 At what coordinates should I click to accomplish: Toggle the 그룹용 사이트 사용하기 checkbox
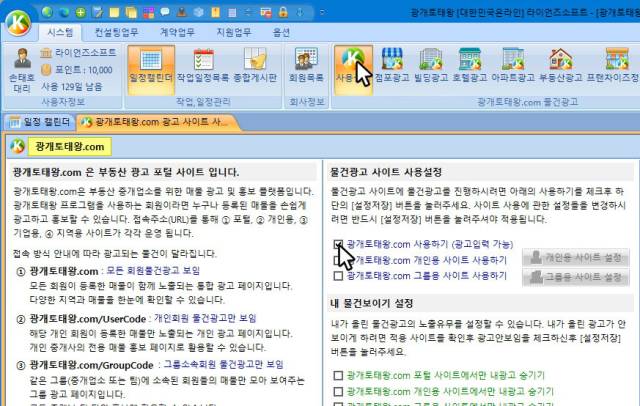click(338, 276)
